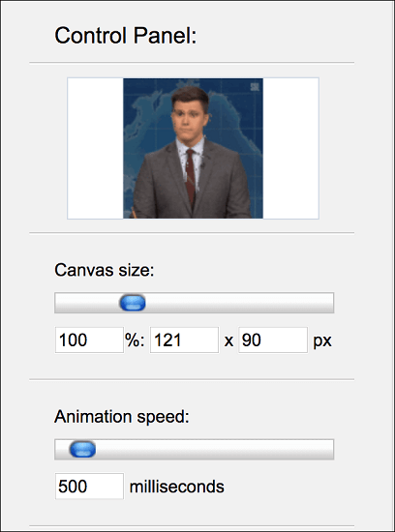Click the milliseconds field showing 500

pos(89,487)
